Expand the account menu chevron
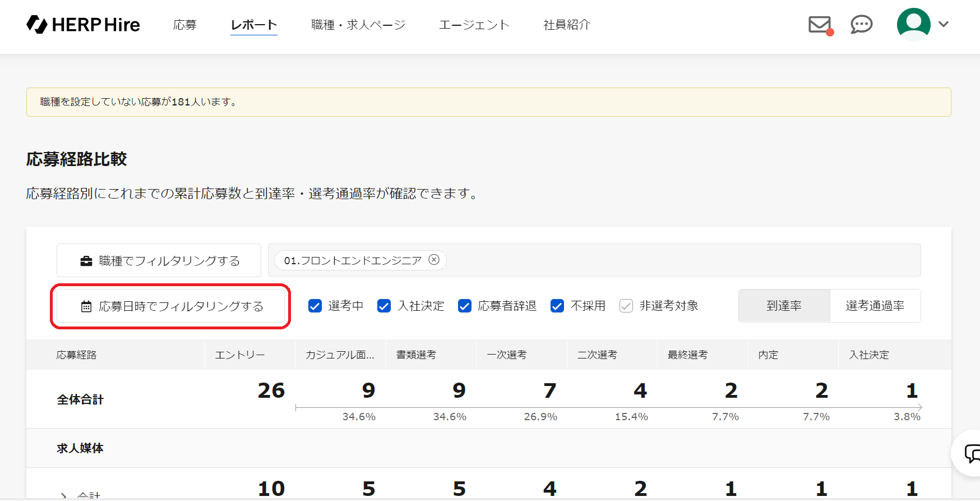This screenshot has width=980, height=501. (944, 24)
